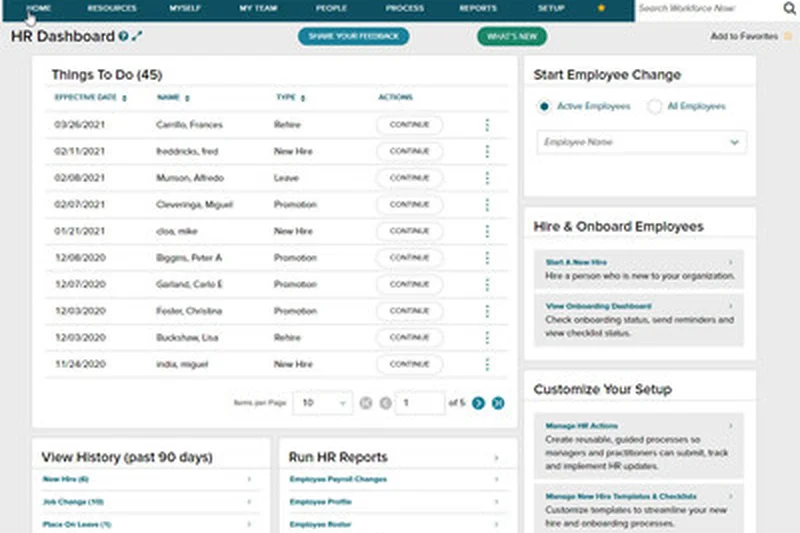The image size is (800, 533).
Task: Click the page number input field
Action: (419, 403)
